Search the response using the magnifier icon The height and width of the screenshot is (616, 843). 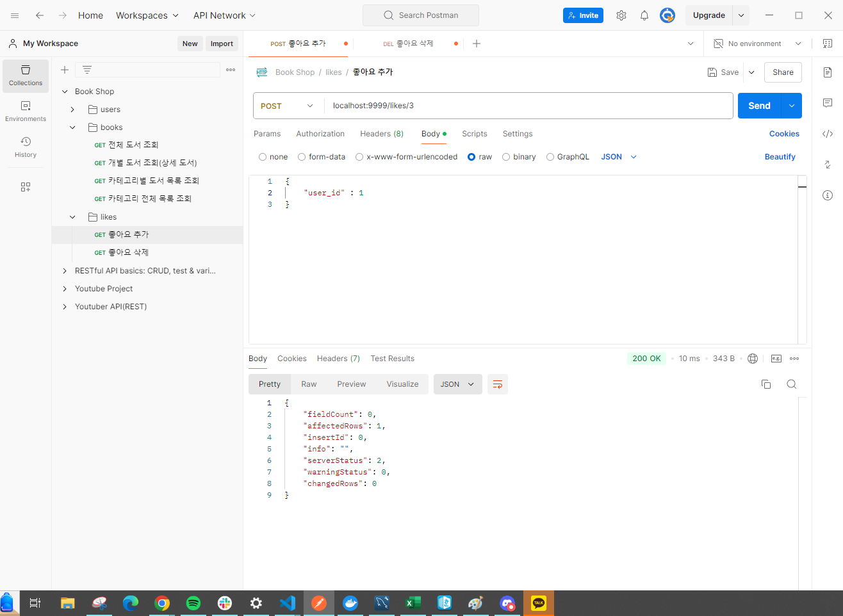click(x=791, y=384)
